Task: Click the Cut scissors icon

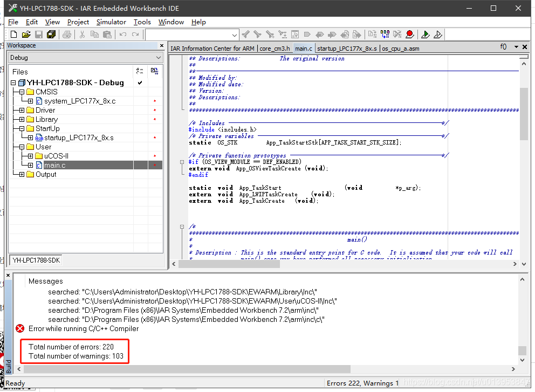Action: (82, 35)
